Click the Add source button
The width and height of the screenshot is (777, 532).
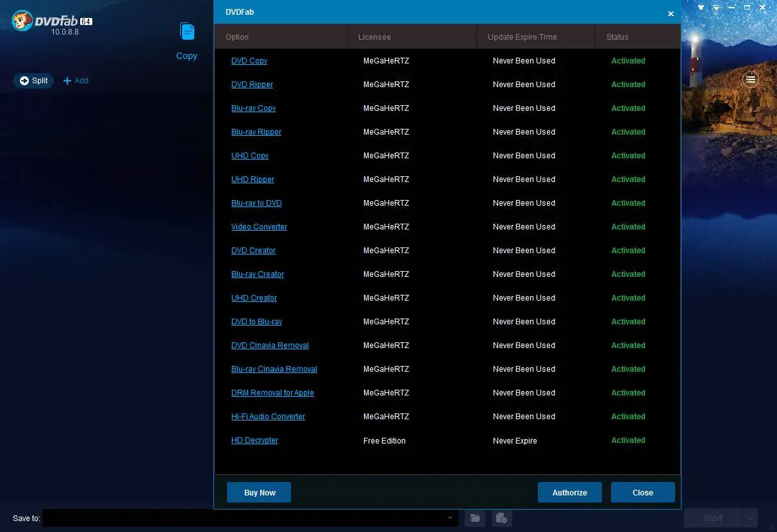(76, 81)
